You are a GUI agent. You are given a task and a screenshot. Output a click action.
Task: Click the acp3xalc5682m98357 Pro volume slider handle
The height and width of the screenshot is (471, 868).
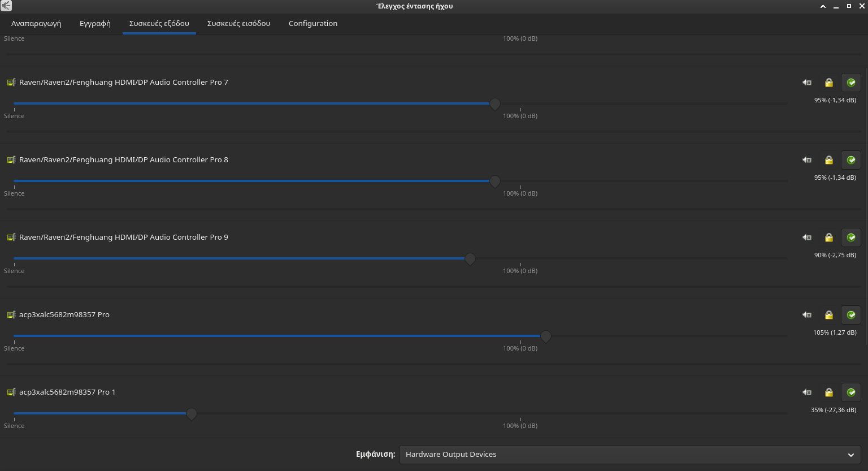546,336
